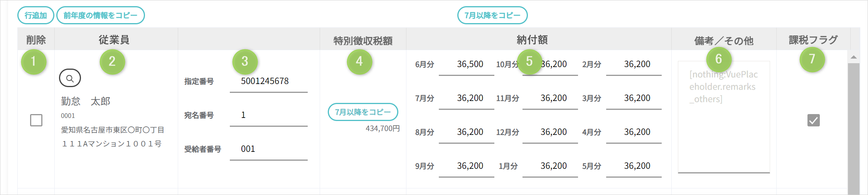Focus the 5月分 payment amount field
This screenshot has height=195, width=868.
[x=634, y=166]
